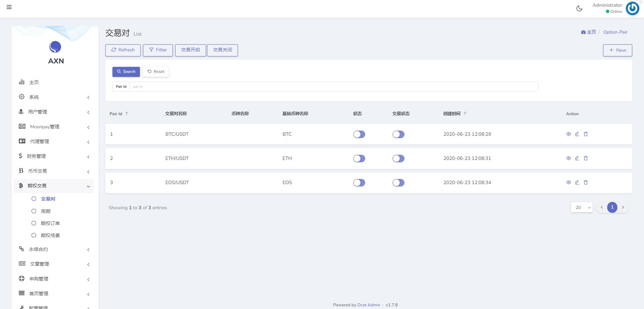The width and height of the screenshot is (644, 309).
Task: Sort by Pair Id column arrow
Action: 127,114
